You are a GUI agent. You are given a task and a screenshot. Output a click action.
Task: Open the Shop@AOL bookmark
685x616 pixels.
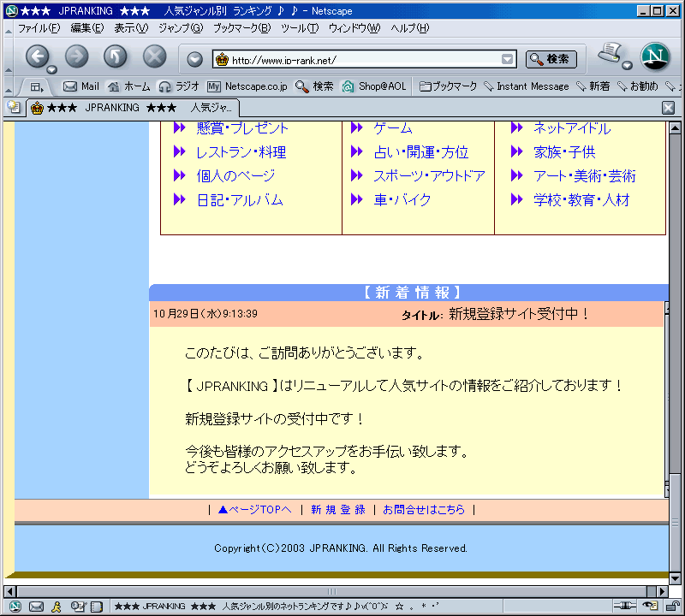tap(374, 86)
